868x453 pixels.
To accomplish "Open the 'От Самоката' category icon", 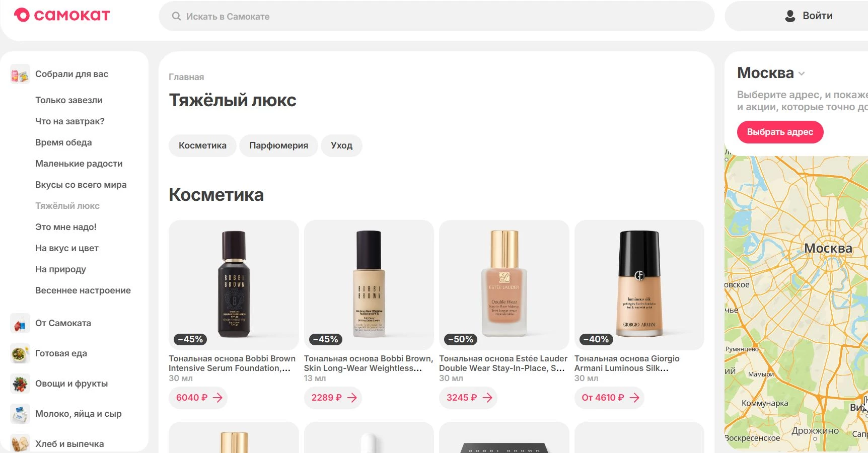I will (20, 323).
